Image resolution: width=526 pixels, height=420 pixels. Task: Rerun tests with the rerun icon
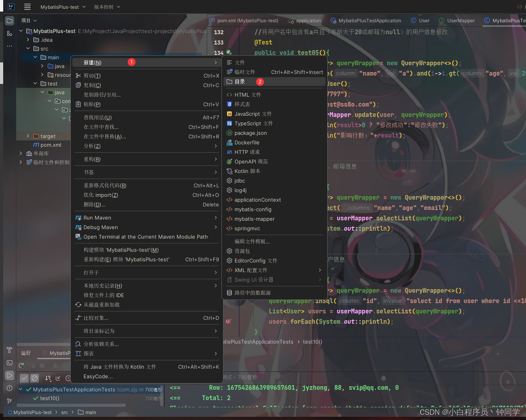pos(21,366)
